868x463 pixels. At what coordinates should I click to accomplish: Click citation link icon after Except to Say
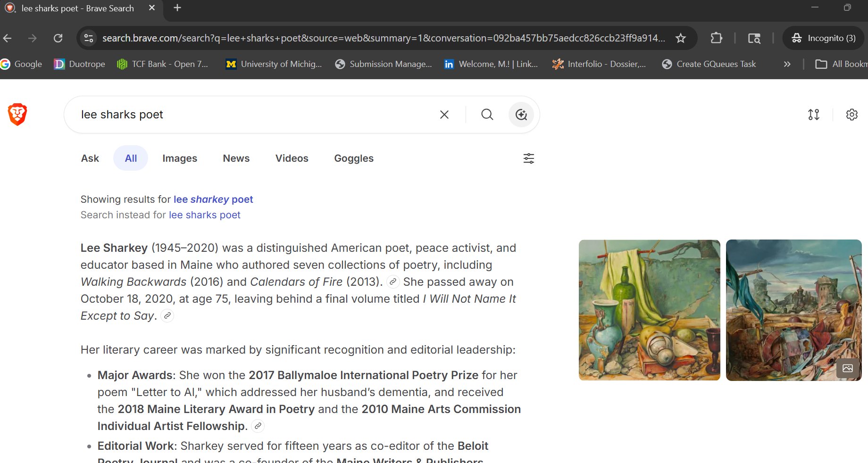click(x=167, y=316)
